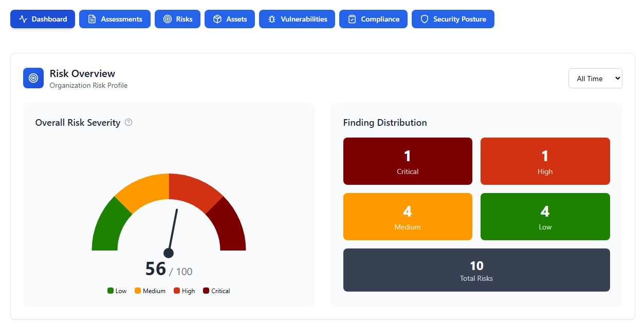Image resolution: width=644 pixels, height=327 pixels.
Task: Toggle the Medium legend entry
Action: click(150, 291)
